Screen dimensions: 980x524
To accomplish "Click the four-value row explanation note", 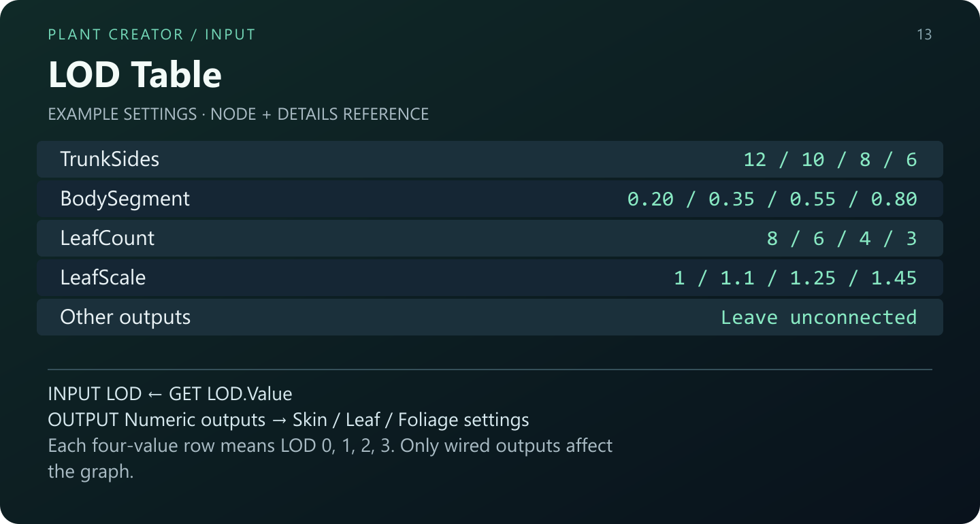I will [330, 459].
